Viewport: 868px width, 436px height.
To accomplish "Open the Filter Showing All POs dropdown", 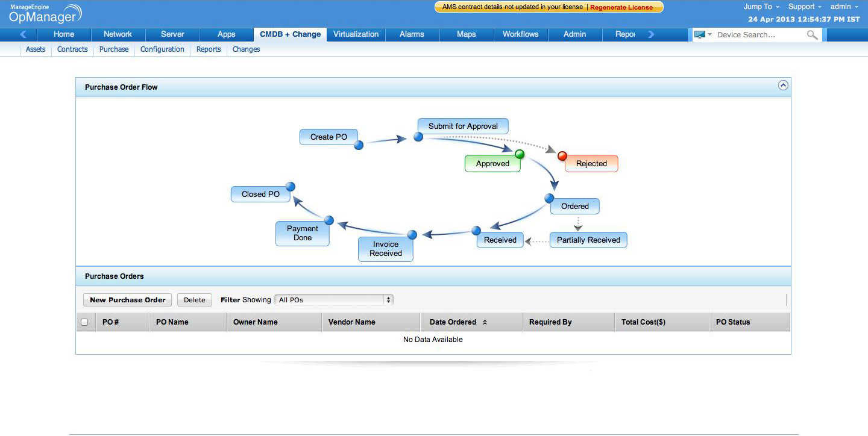I will click(x=334, y=300).
